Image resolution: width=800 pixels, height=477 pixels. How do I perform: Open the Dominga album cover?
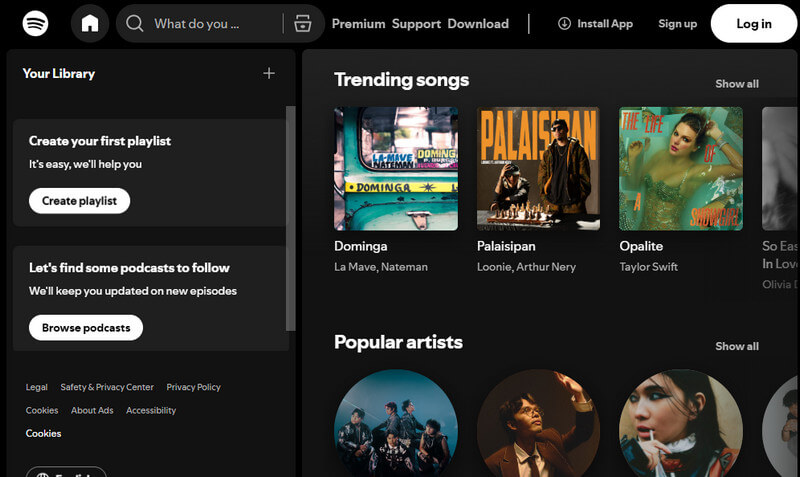click(x=396, y=169)
